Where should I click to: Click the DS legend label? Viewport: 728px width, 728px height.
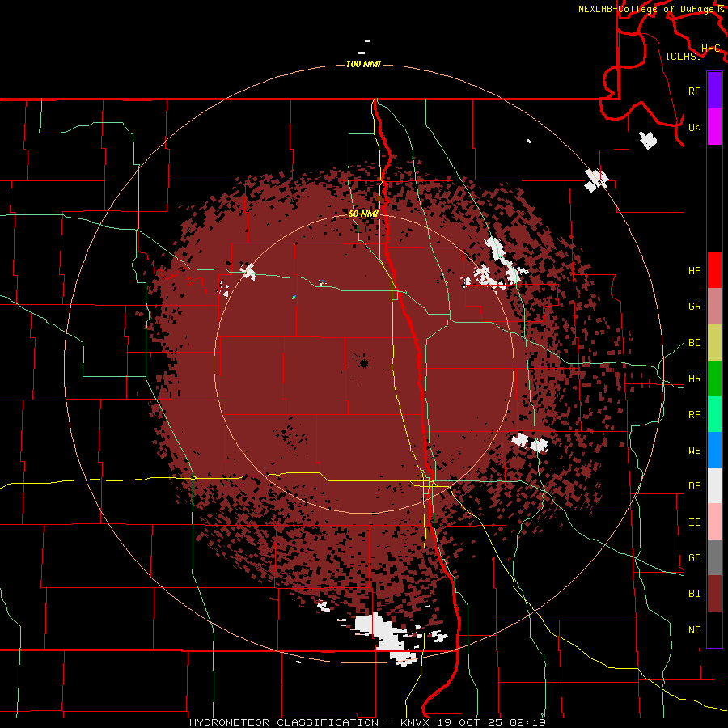pos(694,486)
